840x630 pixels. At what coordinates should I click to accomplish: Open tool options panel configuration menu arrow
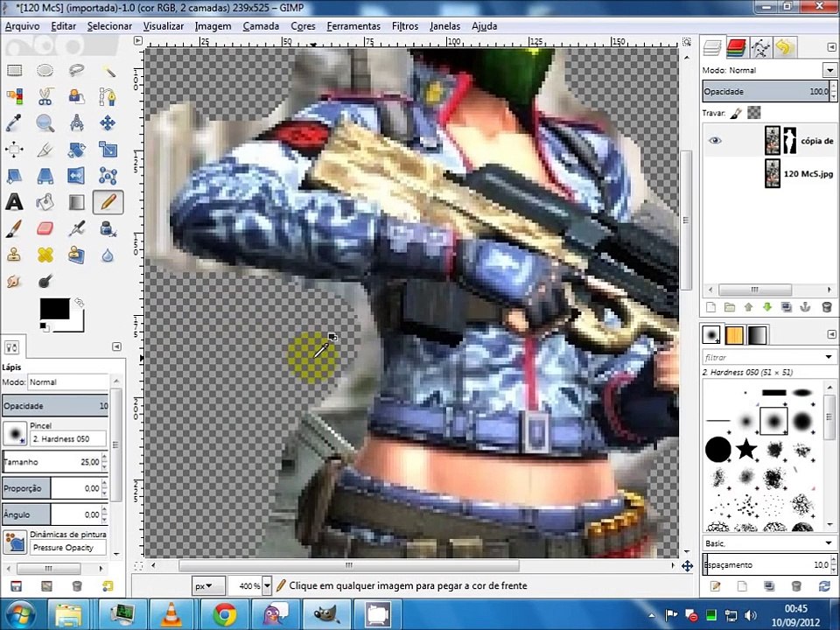tap(116, 346)
